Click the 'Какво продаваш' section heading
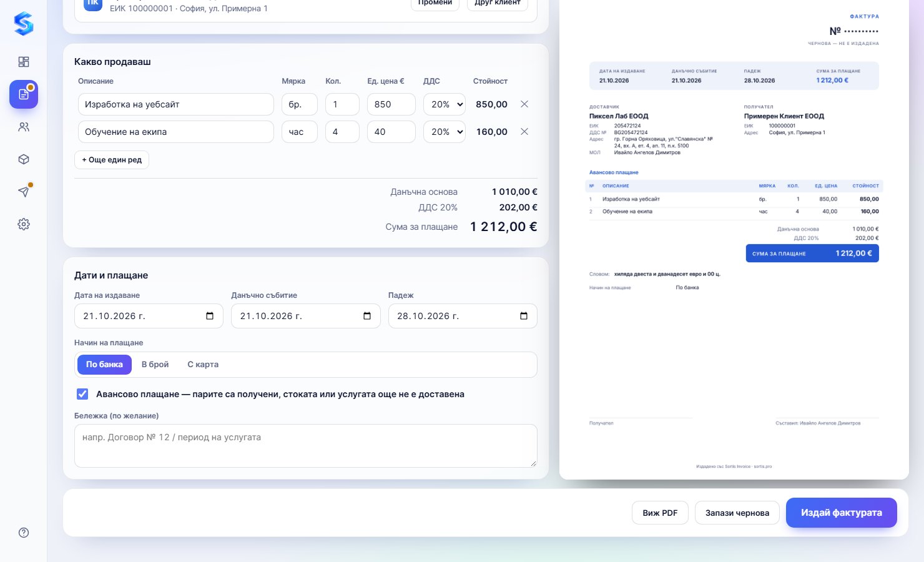 [112, 62]
